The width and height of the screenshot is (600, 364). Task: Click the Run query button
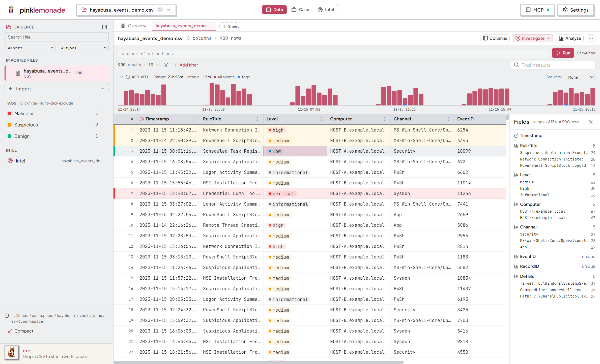click(x=563, y=53)
